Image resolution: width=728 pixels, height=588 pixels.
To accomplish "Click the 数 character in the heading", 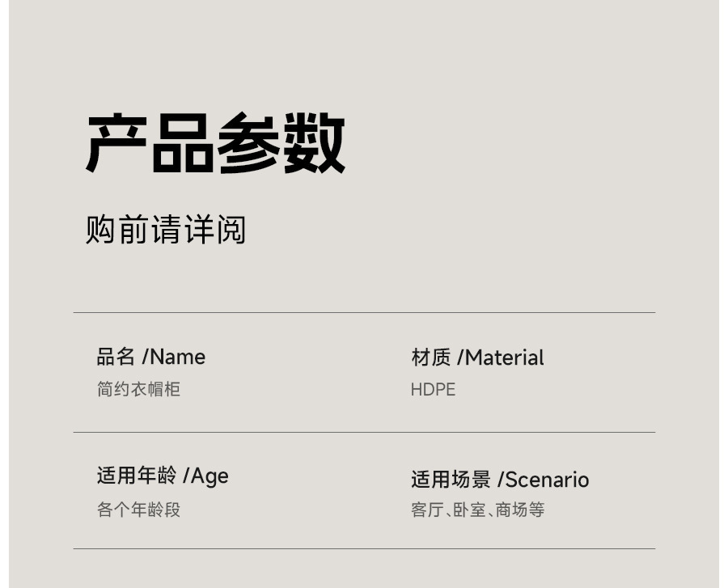I will (x=315, y=144).
